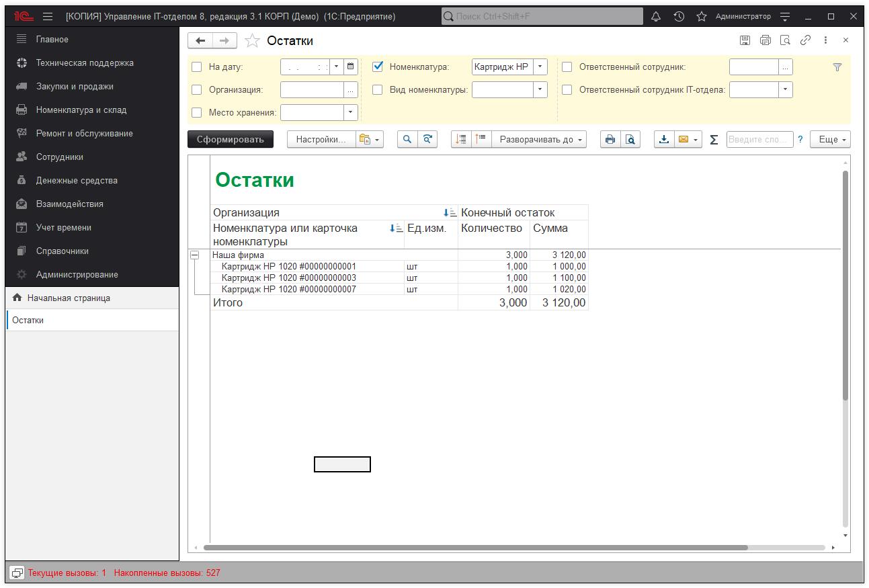The image size is (869, 588).
Task: Open history clock icon in title bar
Action: tap(679, 16)
